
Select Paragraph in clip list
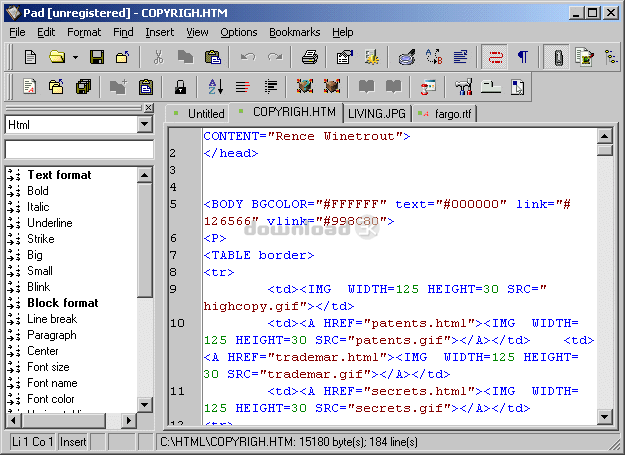pyautogui.click(x=52, y=335)
